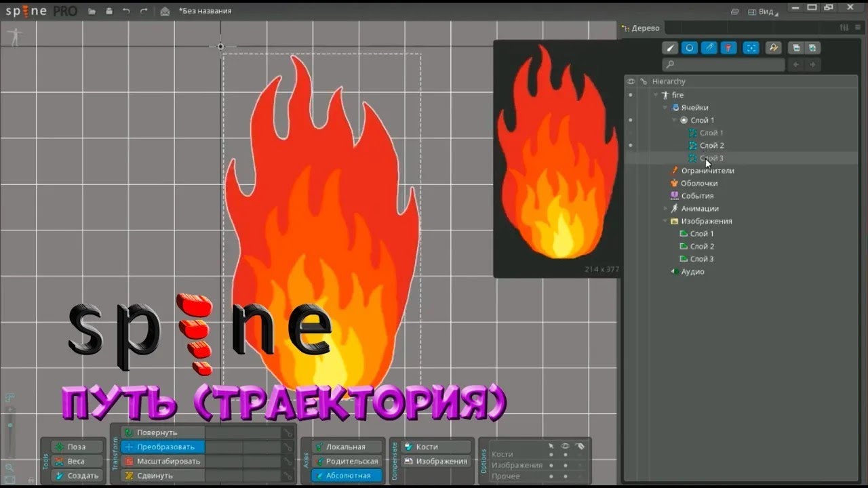
Task: Toggle the bones filter icon in the Tree panel
Action: click(670, 47)
